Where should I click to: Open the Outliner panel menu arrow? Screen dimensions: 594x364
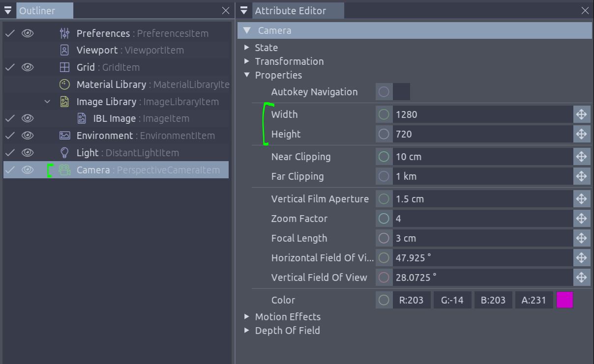coord(8,11)
